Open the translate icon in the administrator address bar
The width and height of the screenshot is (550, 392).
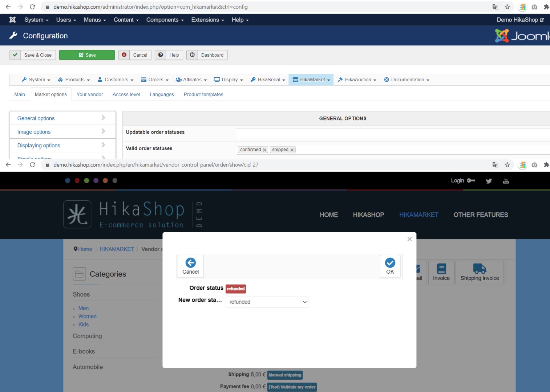click(495, 7)
